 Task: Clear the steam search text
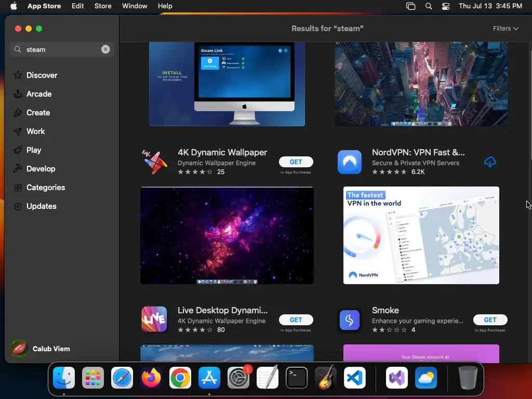[105, 49]
